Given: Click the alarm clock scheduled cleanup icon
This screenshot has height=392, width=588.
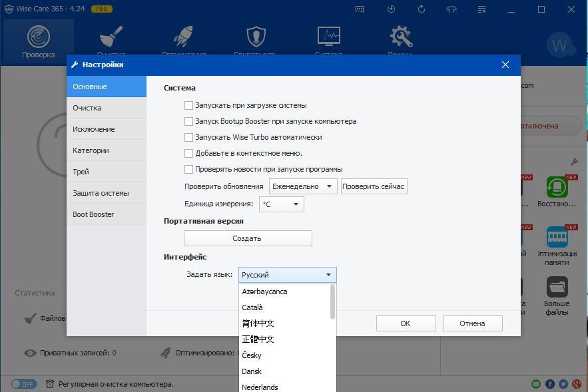Looking at the screenshot, I should click(x=49, y=384).
